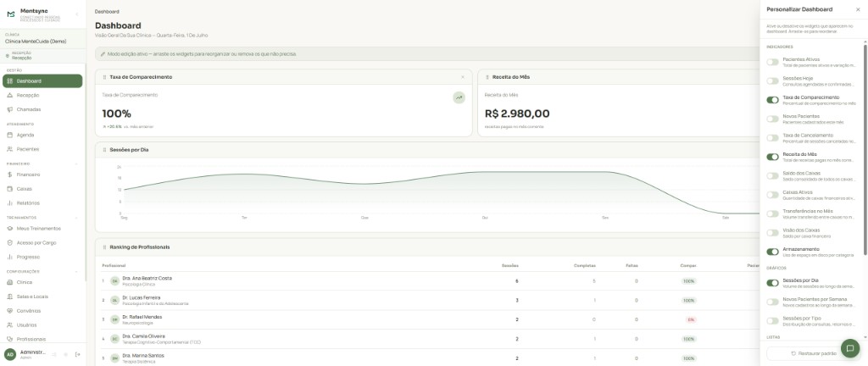This screenshot has height=366, width=868.
Task: Collapse the Treinamentos sidebar section
Action: tap(76, 218)
